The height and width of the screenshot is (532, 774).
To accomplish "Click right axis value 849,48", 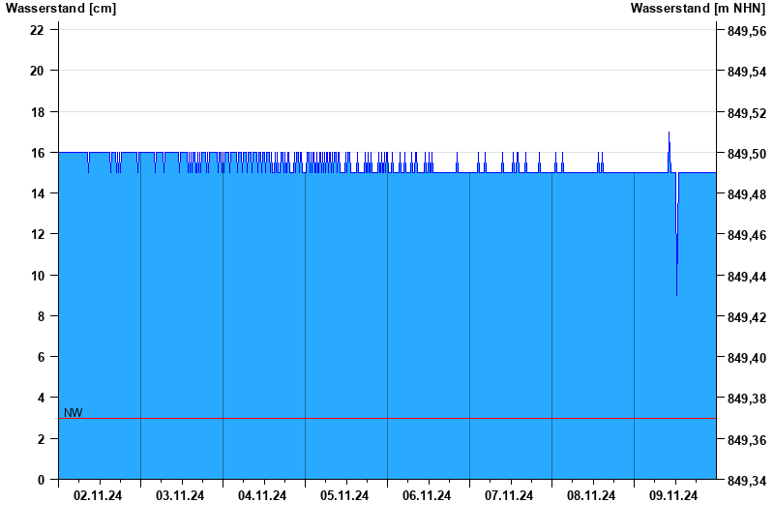I will [x=747, y=194].
